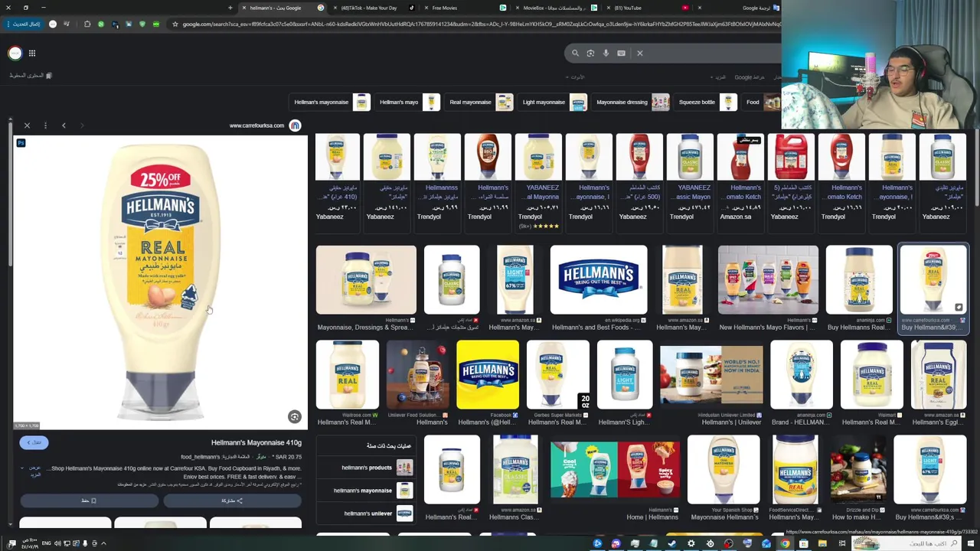
Task: Open search by image camera icon
Action: 590,54
